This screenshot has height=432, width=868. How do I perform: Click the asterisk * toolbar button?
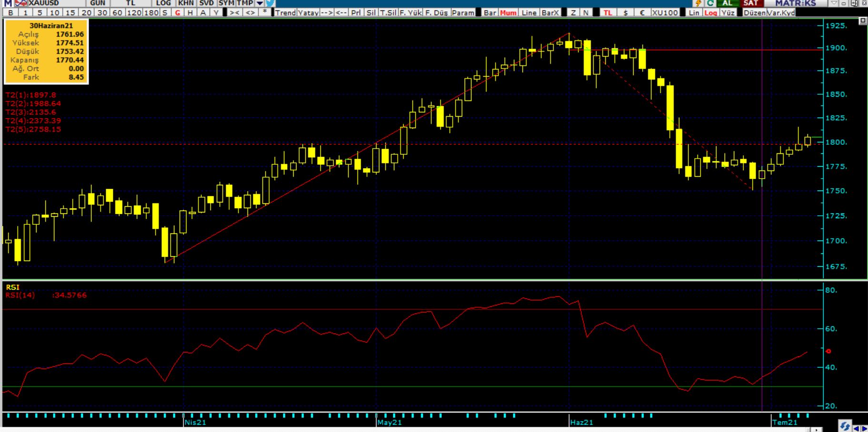point(264,13)
